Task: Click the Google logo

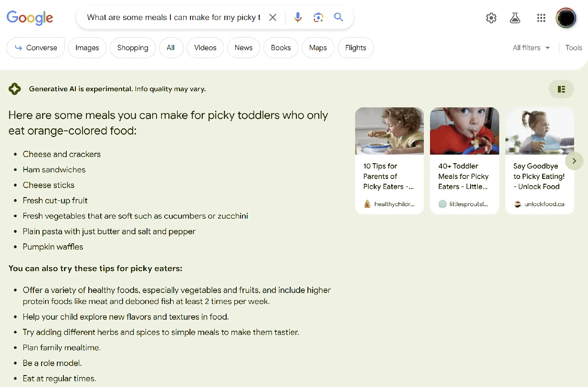Action: tap(30, 18)
